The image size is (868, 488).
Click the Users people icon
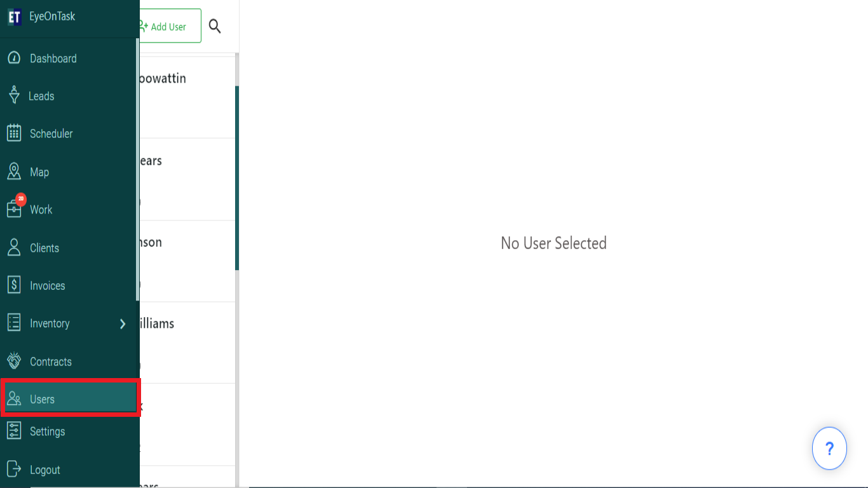tap(14, 398)
